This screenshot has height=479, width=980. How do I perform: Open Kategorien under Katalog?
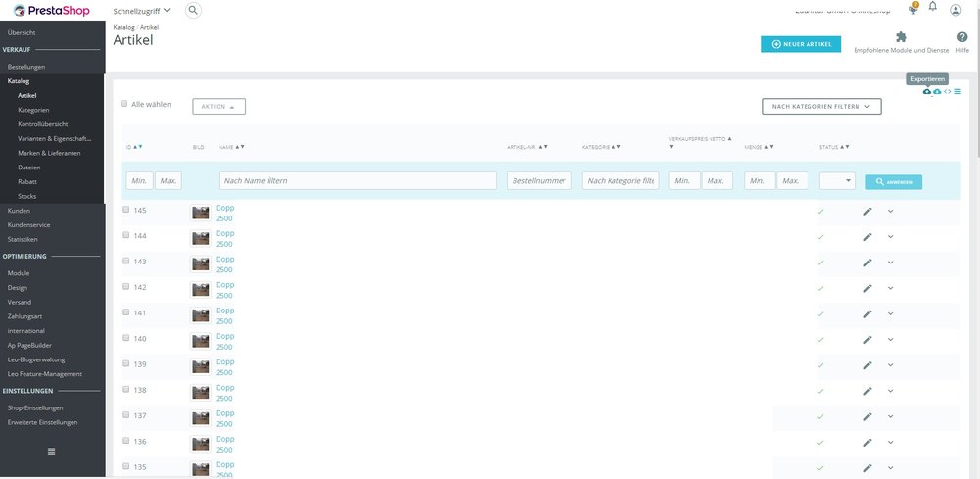click(x=33, y=110)
